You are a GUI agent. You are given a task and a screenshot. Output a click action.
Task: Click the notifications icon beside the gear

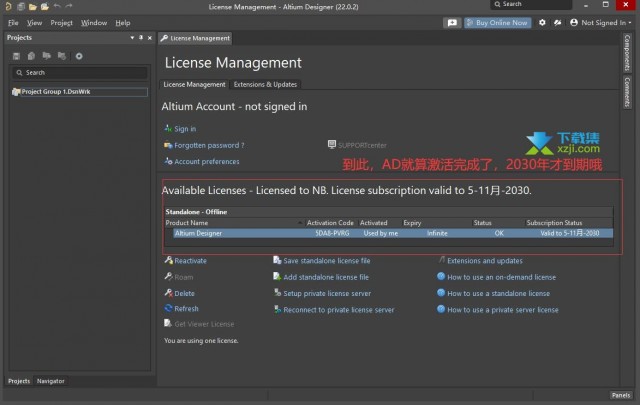(x=558, y=22)
